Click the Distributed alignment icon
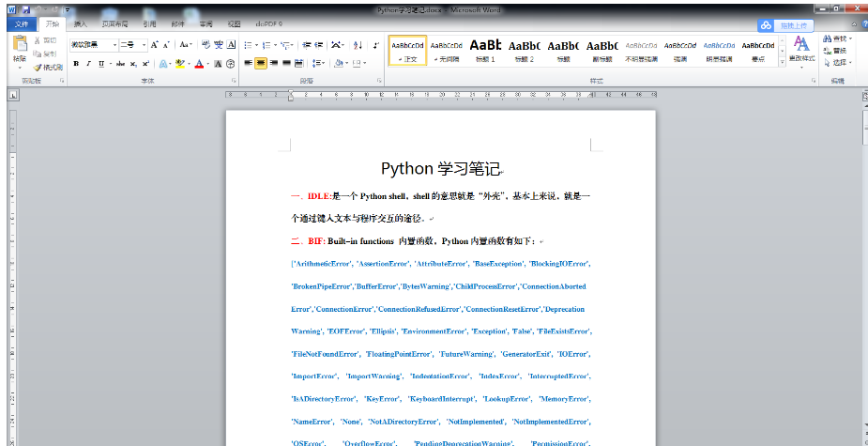 click(299, 64)
